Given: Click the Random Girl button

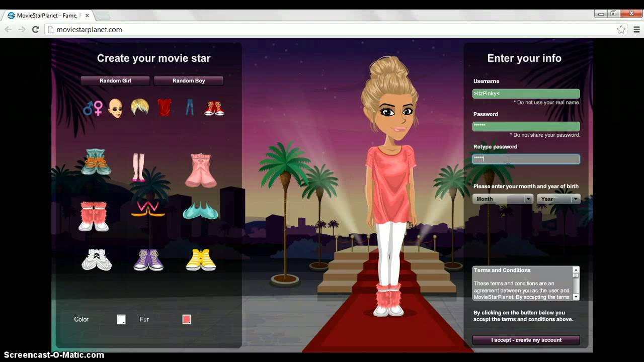Looking at the screenshot, I should [x=115, y=80].
